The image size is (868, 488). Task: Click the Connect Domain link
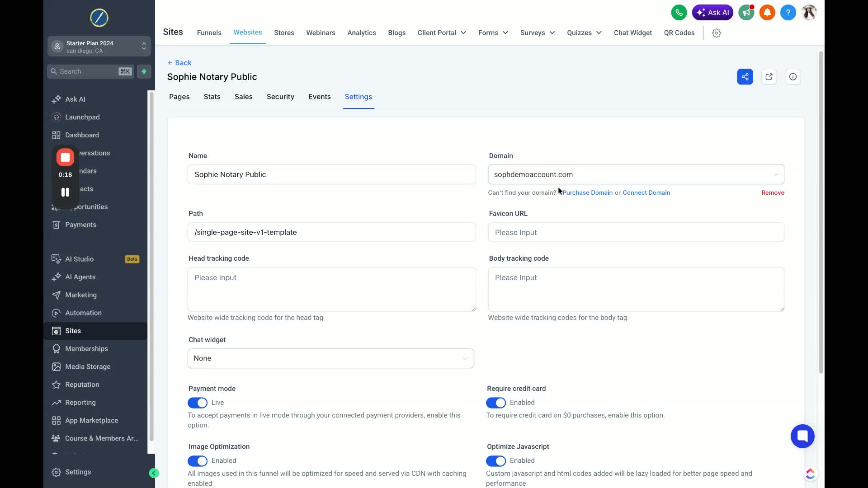tap(646, 192)
